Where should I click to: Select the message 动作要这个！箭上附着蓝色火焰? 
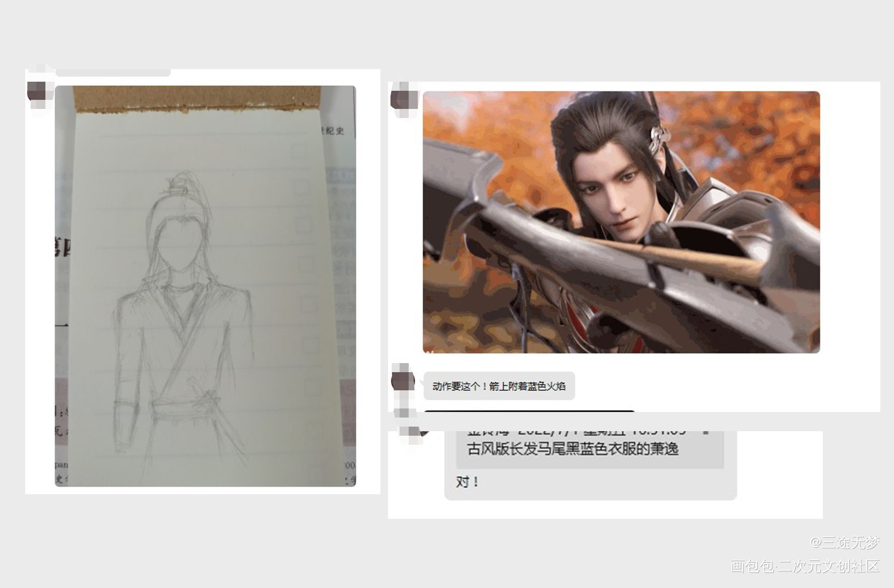point(498,386)
